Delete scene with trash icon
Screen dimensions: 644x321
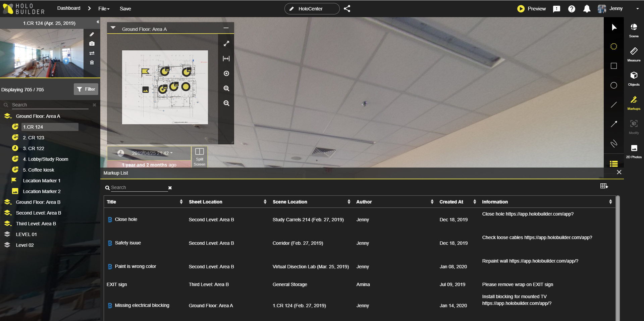click(x=92, y=62)
